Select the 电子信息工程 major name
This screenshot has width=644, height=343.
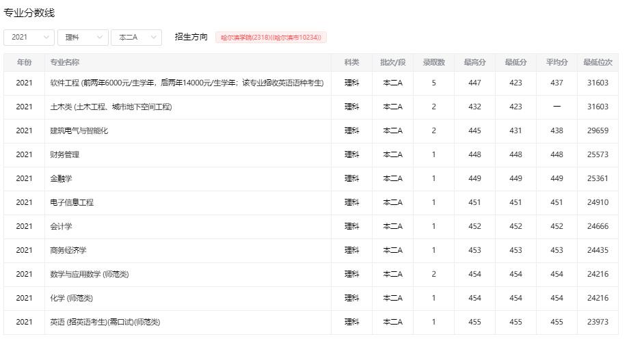coord(72,202)
